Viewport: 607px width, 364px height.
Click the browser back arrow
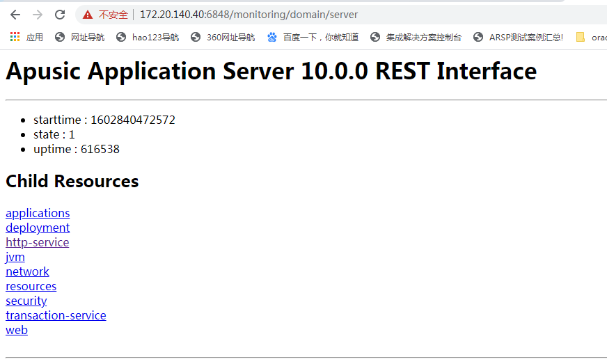click(15, 15)
